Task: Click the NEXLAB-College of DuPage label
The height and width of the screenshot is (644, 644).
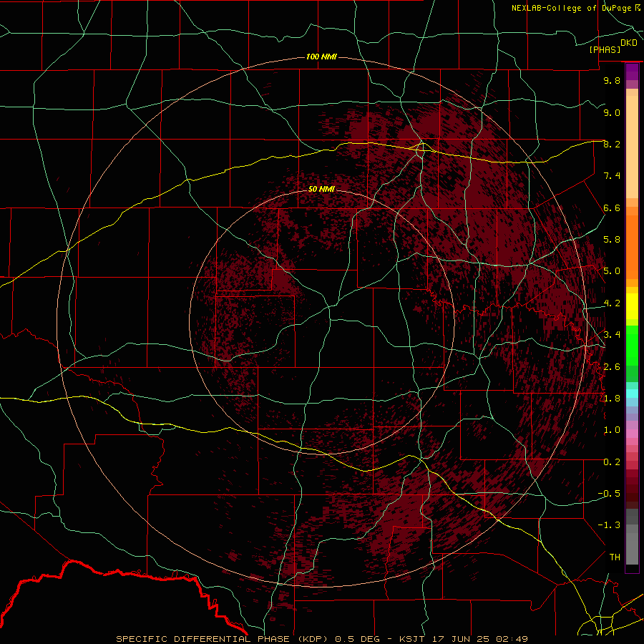Action: click(572, 8)
